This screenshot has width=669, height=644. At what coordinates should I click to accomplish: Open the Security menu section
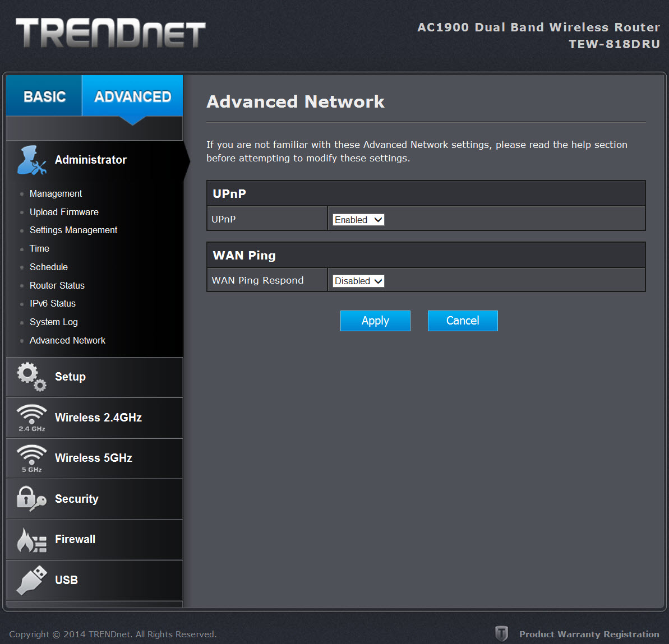tap(95, 499)
